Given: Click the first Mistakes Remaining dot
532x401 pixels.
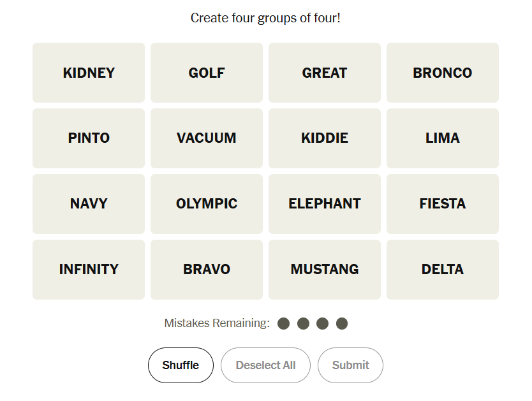Looking at the screenshot, I should [284, 324].
